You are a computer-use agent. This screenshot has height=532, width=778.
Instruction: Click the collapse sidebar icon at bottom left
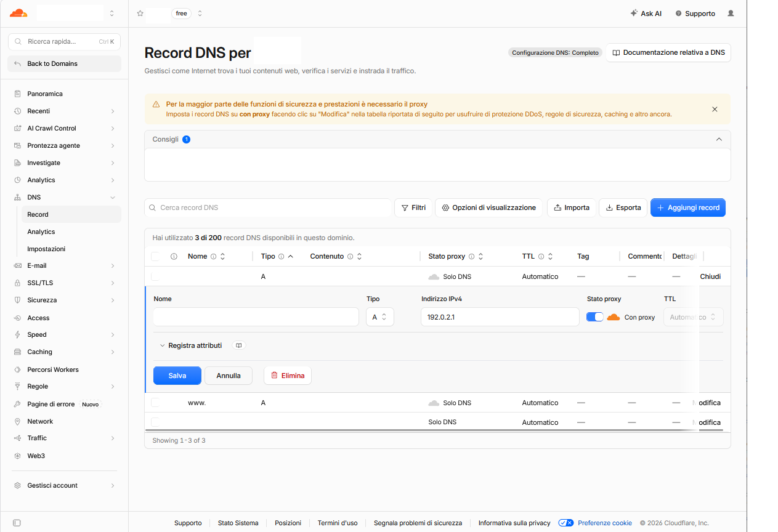point(17,523)
